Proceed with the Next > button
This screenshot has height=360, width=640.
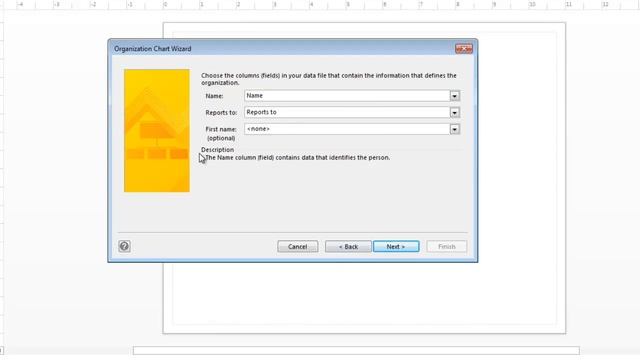(396, 247)
